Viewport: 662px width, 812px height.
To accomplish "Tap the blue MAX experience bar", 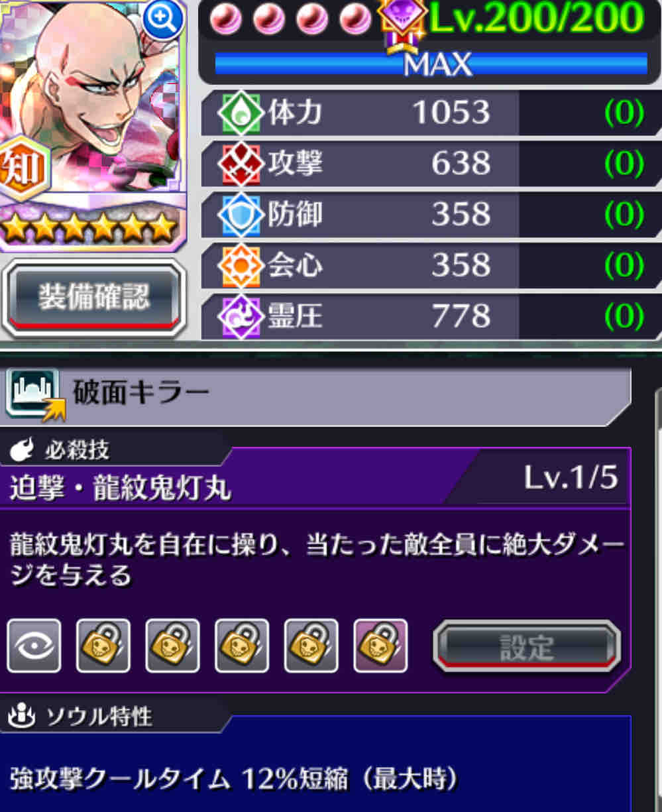I will click(431, 64).
